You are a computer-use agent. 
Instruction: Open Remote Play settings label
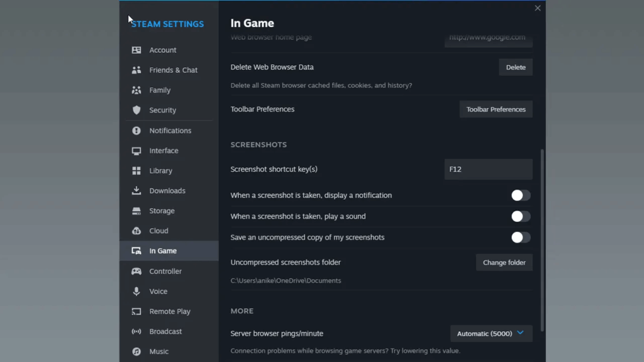coord(170,312)
